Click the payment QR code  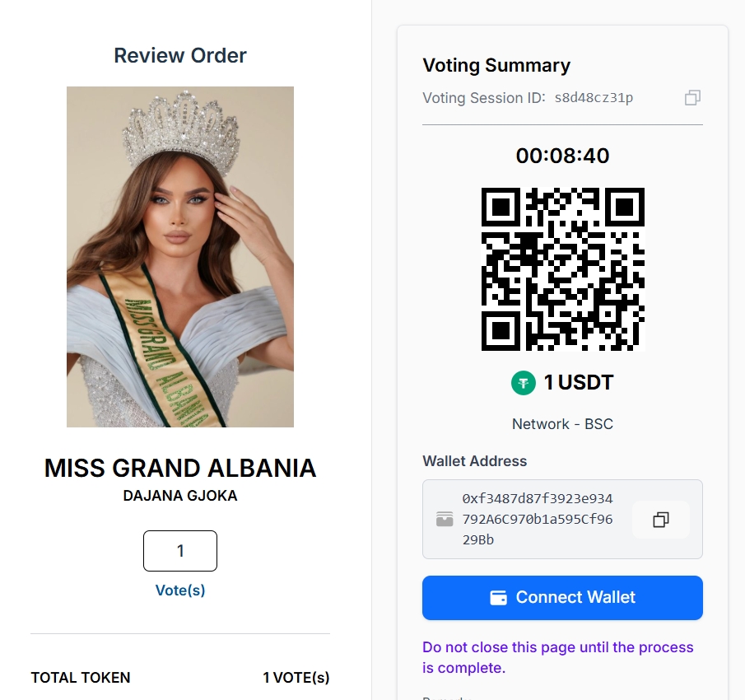(562, 268)
